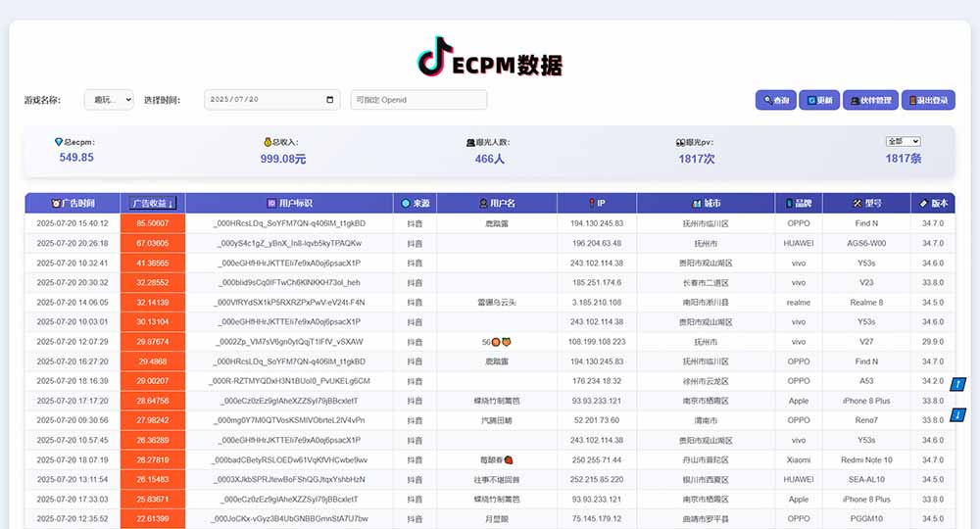Viewport: 980px width, 529px height.
Task: Click the 版本 column header
Action: (933, 204)
